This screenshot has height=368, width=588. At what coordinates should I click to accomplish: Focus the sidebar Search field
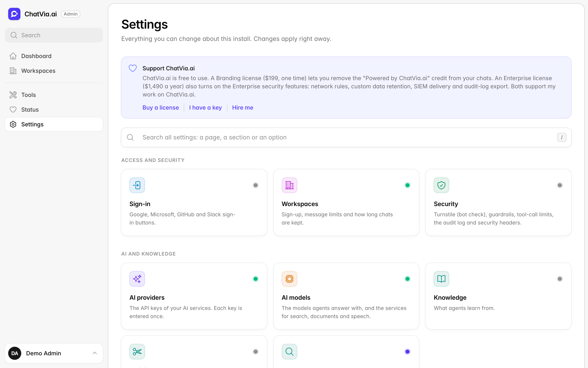click(x=54, y=35)
